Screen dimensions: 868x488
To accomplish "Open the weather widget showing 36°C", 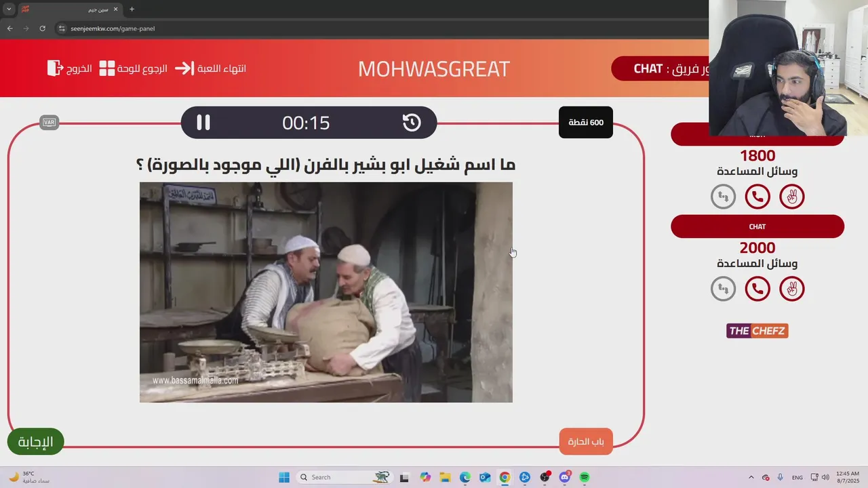I will tap(28, 477).
